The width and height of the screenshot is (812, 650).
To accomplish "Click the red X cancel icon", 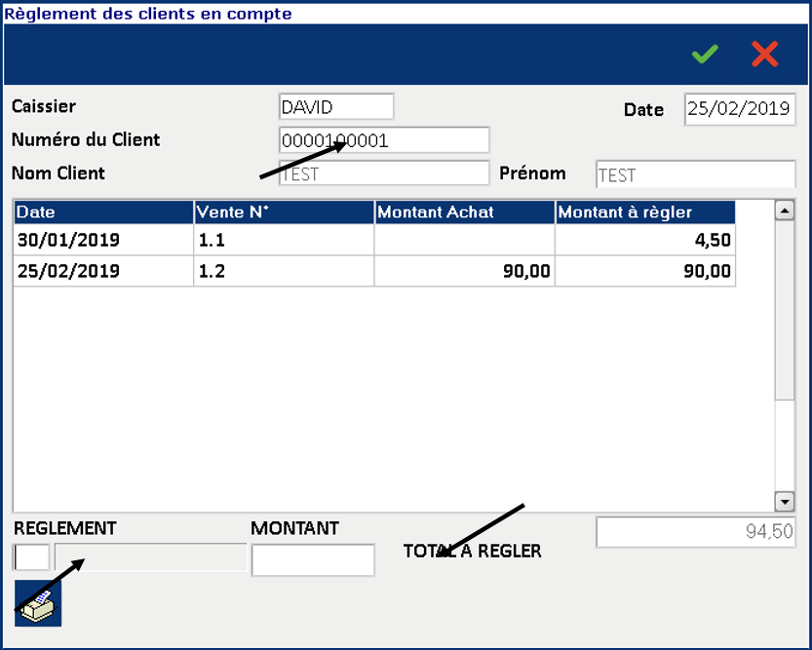I will [x=765, y=55].
